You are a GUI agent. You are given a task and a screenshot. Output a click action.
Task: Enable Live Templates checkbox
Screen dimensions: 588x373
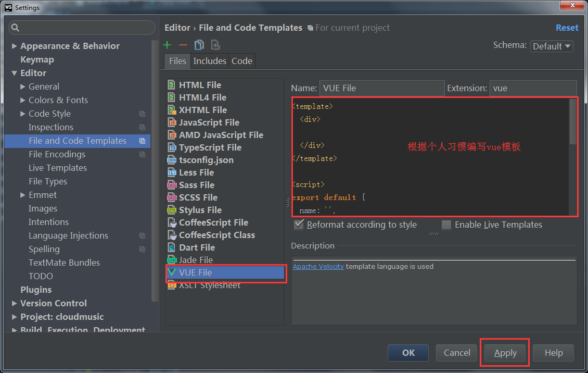(x=446, y=225)
